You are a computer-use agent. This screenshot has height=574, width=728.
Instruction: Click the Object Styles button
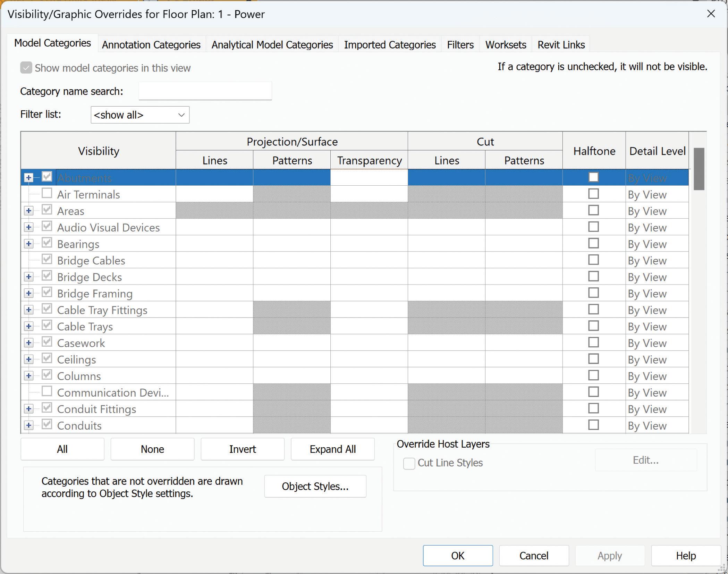(x=315, y=486)
